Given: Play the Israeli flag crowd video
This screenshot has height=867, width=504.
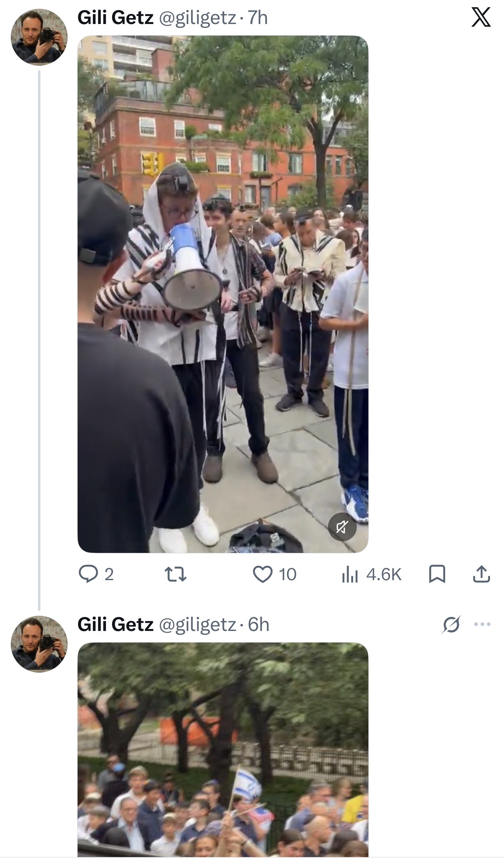Looking at the screenshot, I should [223, 750].
